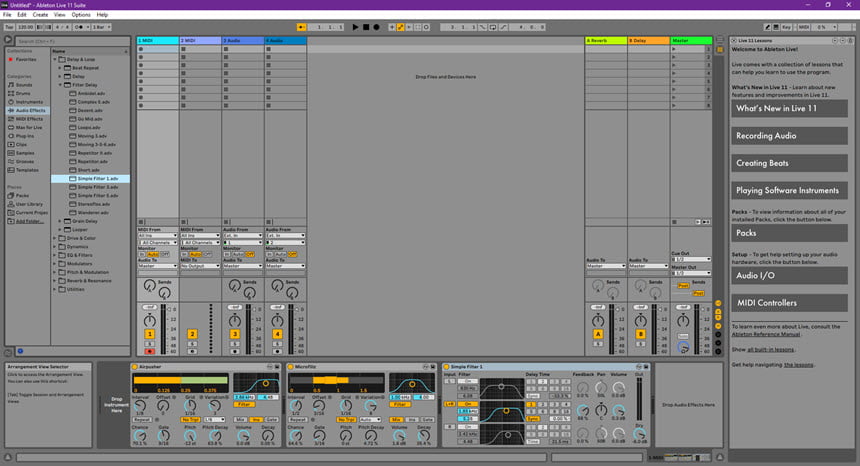Open the Create menu
Viewport: 860px width, 466px height.
coord(40,15)
